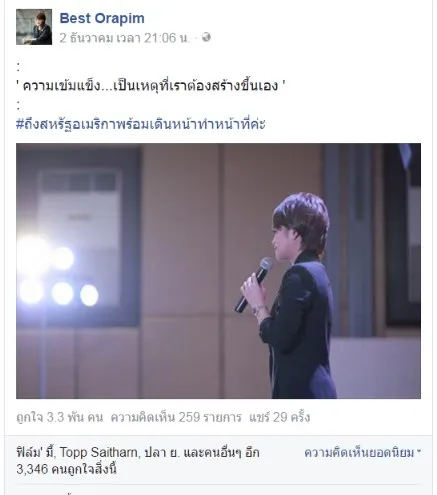Click the small arrow beside ความคิดเห็นยอดนิยม
Image resolution: width=437 pixels, height=495 pixels.
click(x=419, y=451)
